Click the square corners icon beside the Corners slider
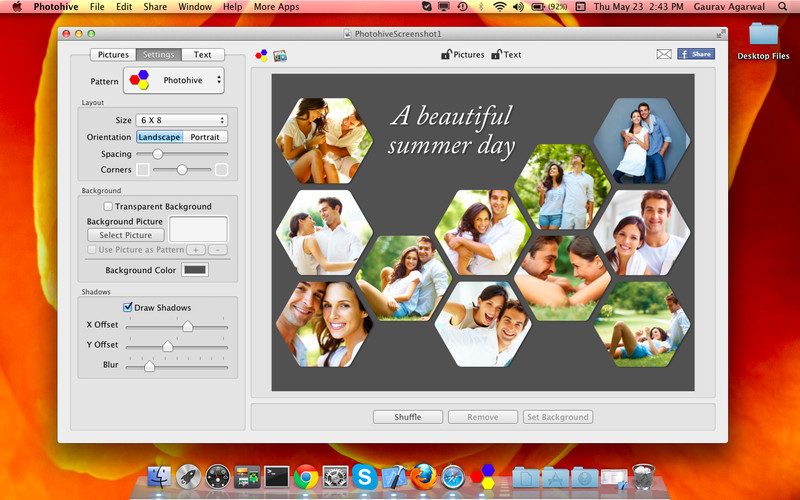 (143, 169)
